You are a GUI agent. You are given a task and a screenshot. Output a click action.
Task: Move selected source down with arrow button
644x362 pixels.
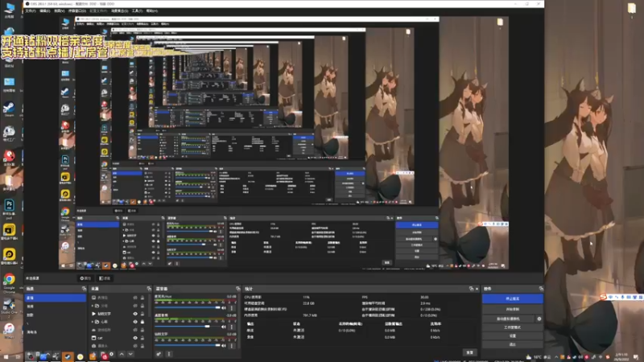[x=130, y=354]
